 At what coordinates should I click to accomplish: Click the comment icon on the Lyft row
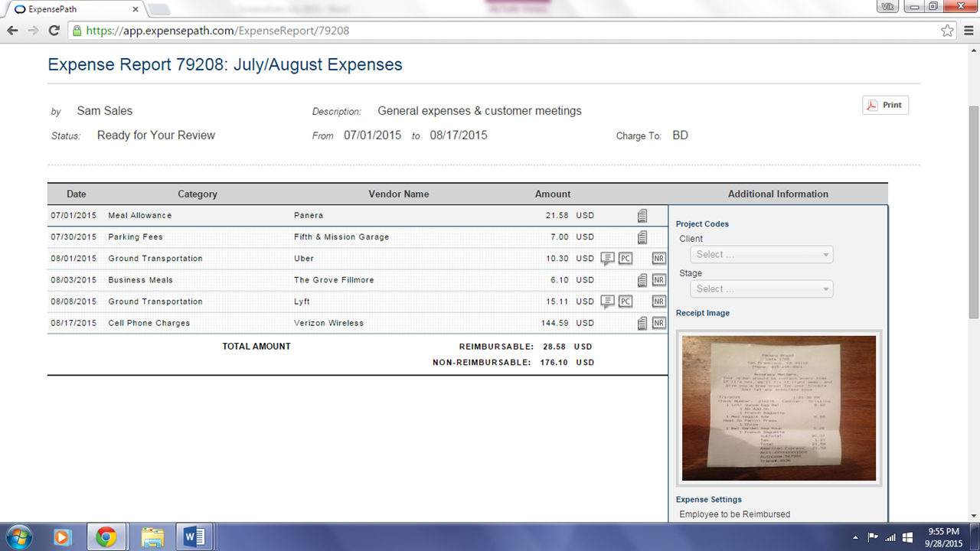(607, 302)
